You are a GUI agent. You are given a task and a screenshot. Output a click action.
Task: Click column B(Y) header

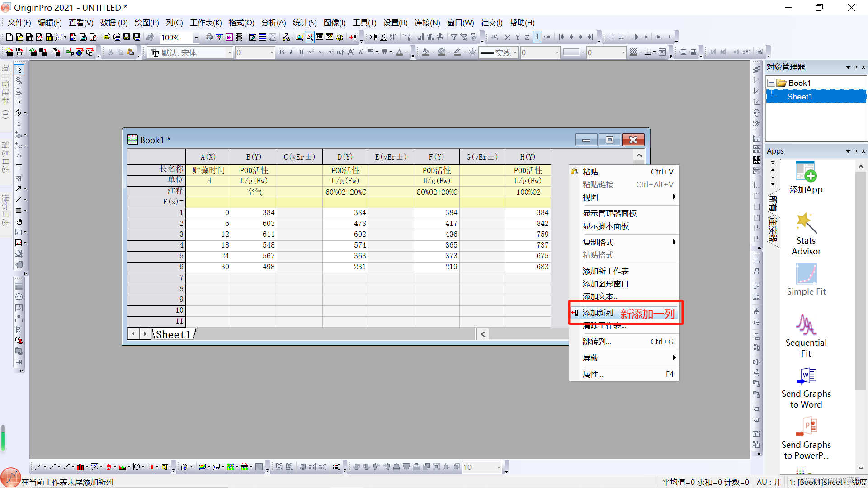coord(254,157)
